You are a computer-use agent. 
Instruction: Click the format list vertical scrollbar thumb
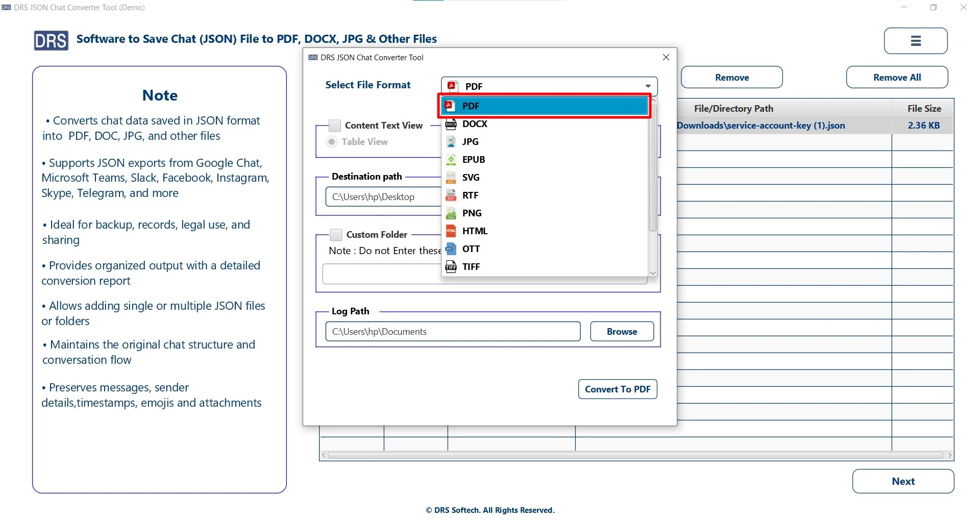coord(653,168)
